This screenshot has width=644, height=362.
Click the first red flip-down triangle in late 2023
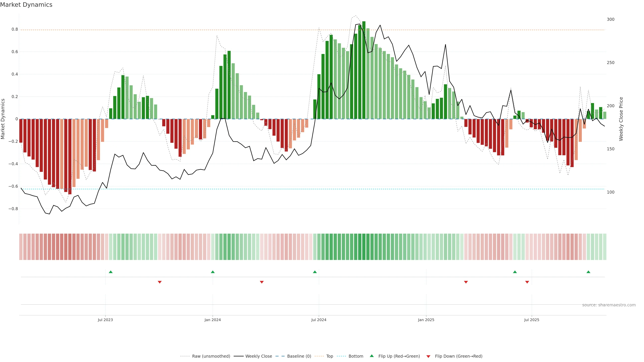[160, 282]
